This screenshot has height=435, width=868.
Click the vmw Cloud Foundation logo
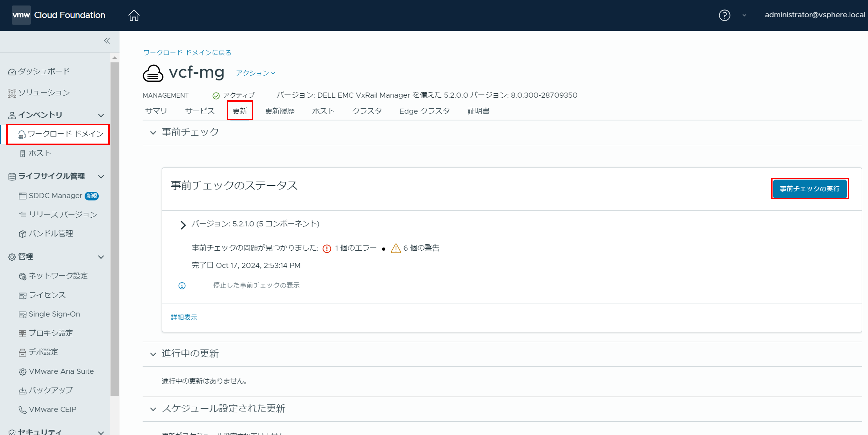click(x=59, y=15)
